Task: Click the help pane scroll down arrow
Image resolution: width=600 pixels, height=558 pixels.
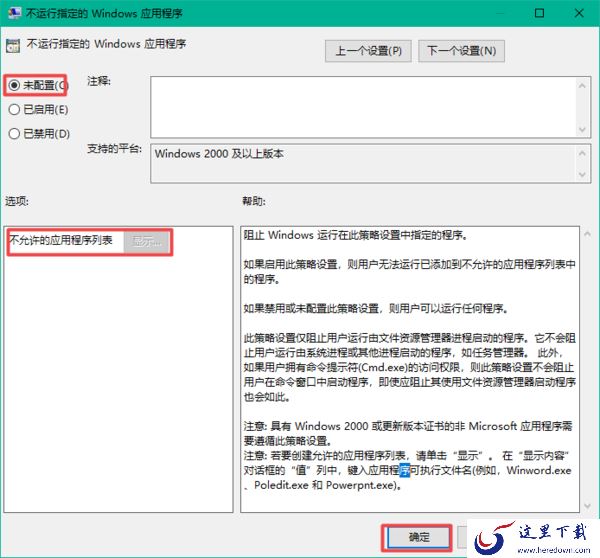Action: pyautogui.click(x=587, y=506)
